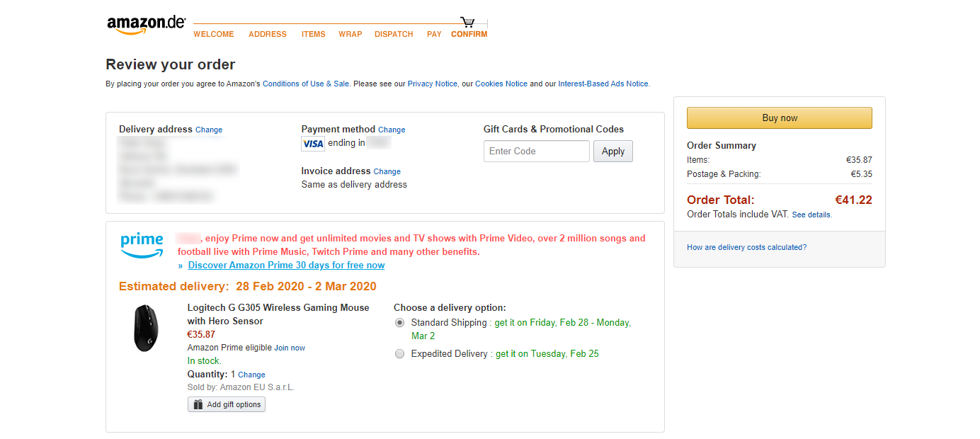Click the VISA card icon
The height and width of the screenshot is (439, 980).
pyautogui.click(x=313, y=144)
